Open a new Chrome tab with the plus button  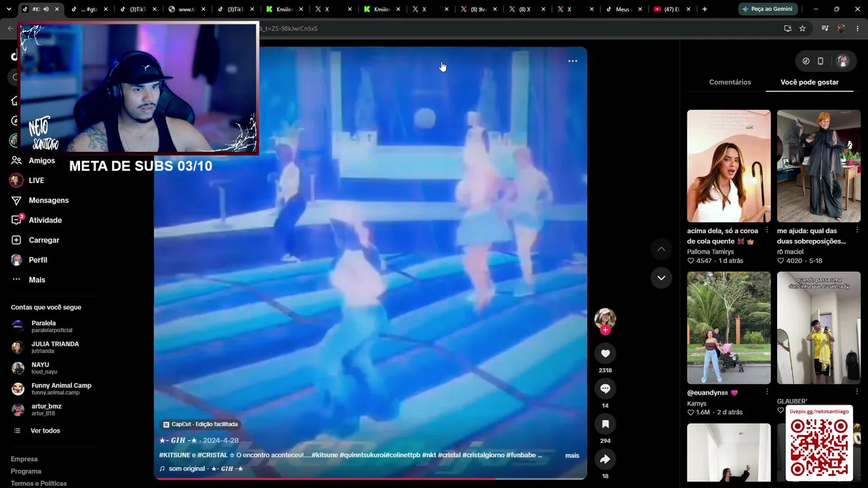705,9
